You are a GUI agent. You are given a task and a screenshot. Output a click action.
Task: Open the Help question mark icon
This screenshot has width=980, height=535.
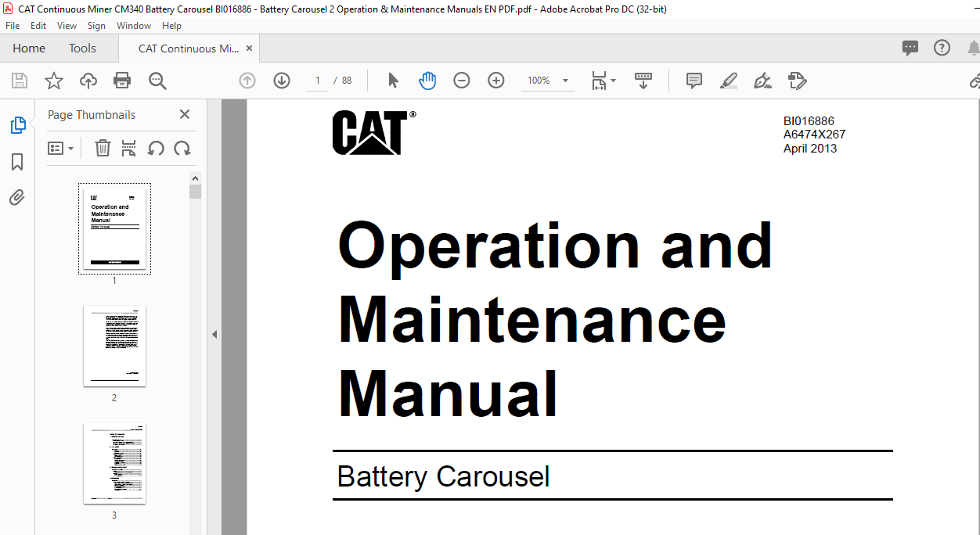[x=942, y=48]
